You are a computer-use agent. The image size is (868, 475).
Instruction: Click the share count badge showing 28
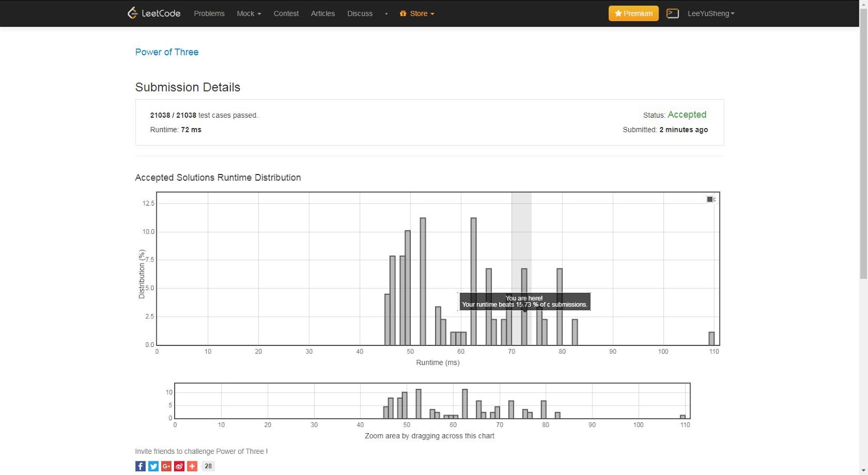pyautogui.click(x=208, y=466)
